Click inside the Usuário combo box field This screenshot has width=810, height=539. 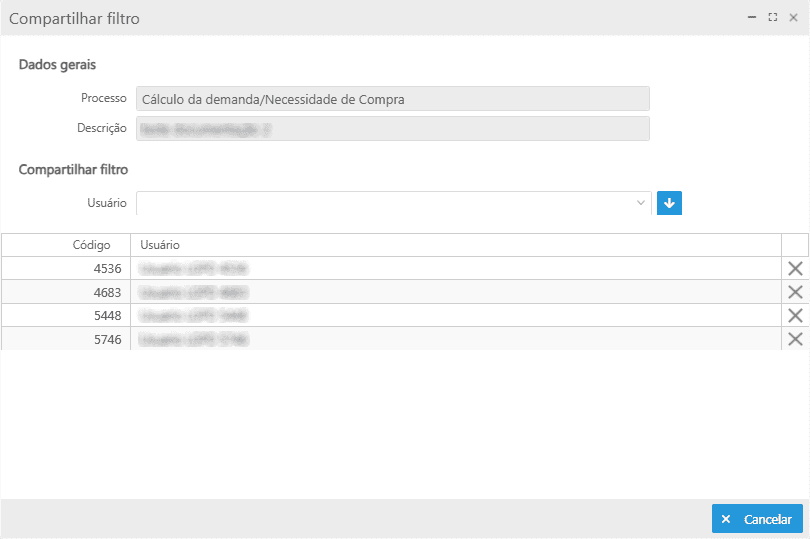[385, 203]
